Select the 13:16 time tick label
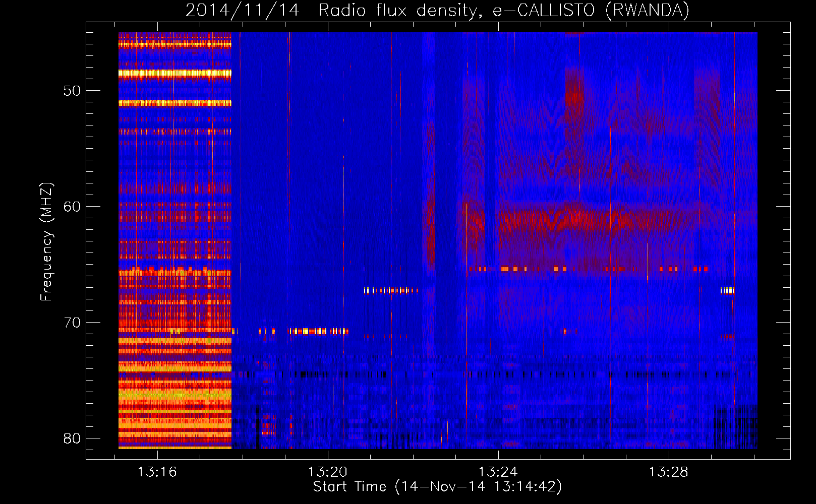Viewport: 816px width, 504px height. [x=157, y=472]
